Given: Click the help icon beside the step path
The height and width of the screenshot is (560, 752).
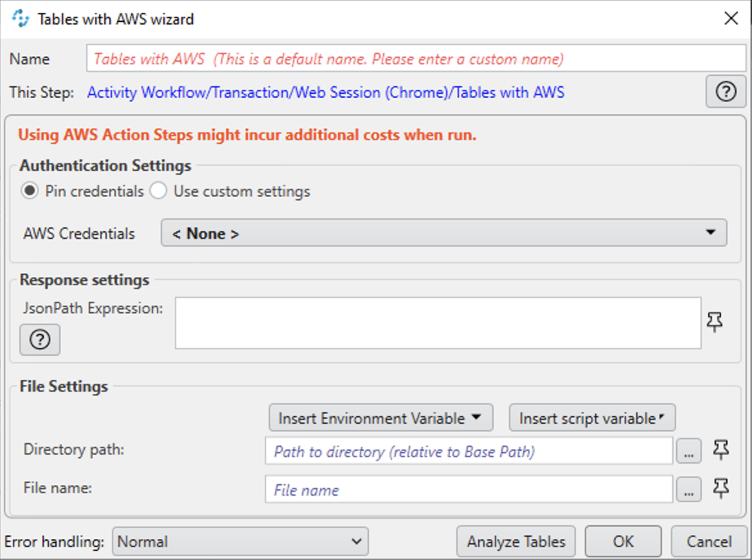Looking at the screenshot, I should pyautogui.click(x=726, y=92).
